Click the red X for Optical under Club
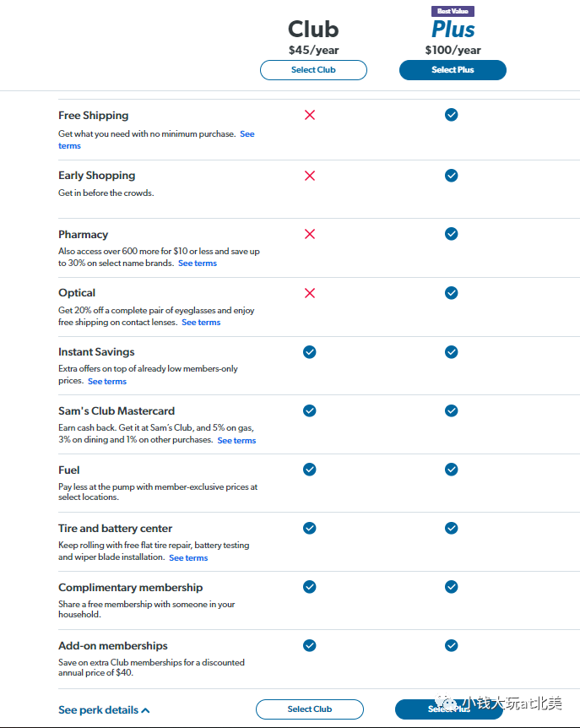This screenshot has width=580, height=728. 310,293
